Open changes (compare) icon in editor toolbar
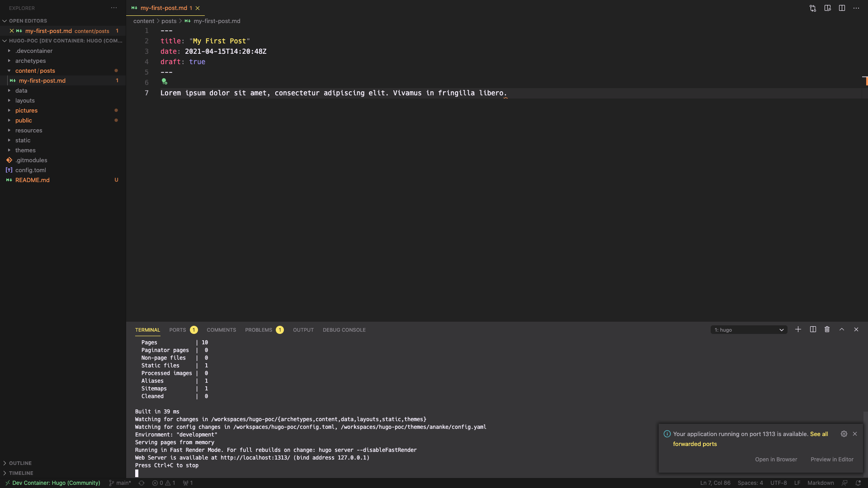868x488 pixels. coord(813,8)
